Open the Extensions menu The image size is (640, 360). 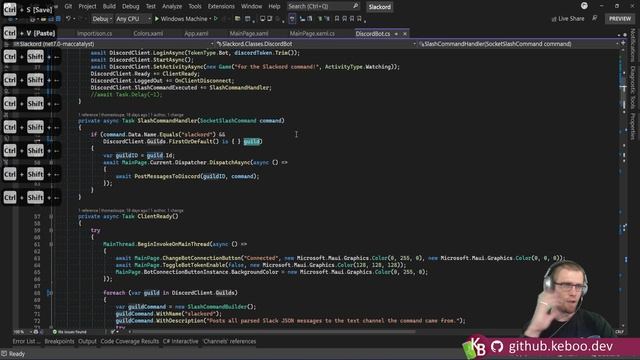pos(221,7)
